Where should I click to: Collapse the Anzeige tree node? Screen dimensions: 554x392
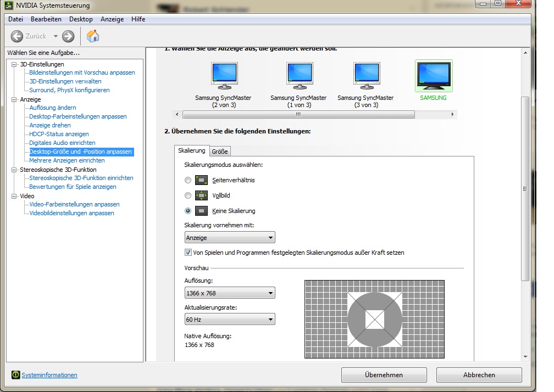tap(14, 99)
